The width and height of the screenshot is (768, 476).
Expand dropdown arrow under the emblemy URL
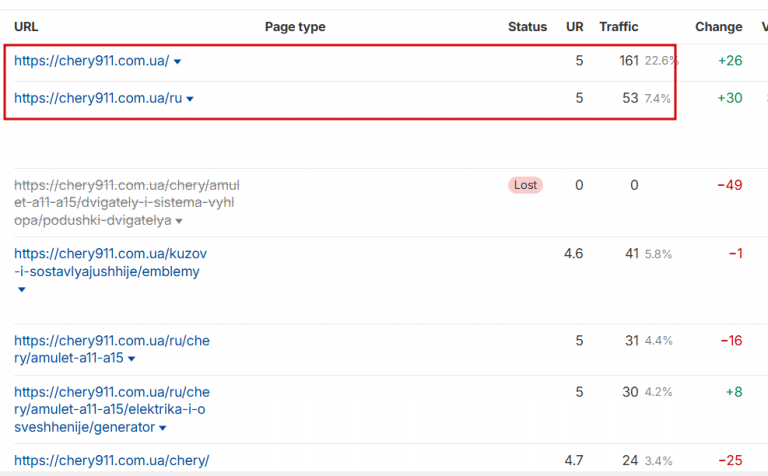point(20,290)
